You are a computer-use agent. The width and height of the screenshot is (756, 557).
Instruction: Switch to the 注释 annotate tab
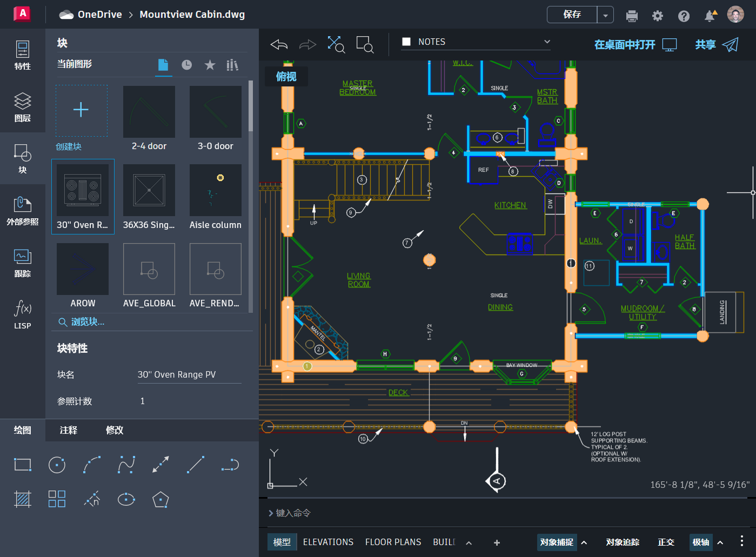(x=69, y=430)
